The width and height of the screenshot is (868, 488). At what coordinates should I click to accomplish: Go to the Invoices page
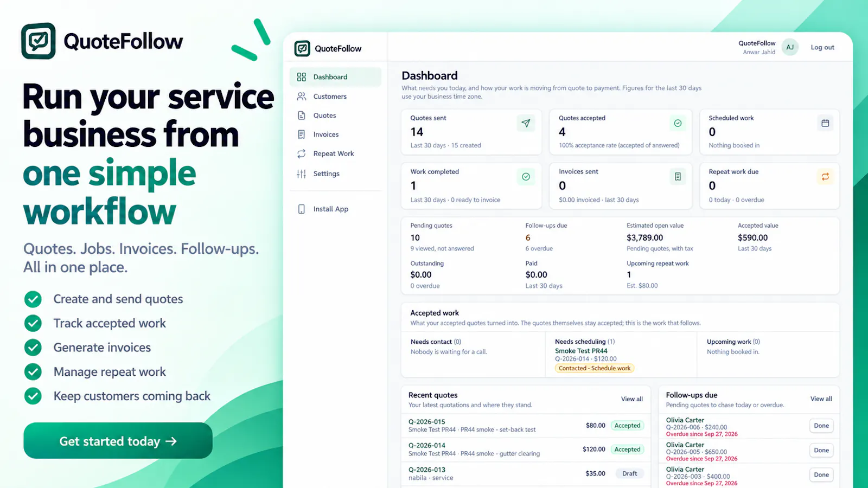pos(335,134)
